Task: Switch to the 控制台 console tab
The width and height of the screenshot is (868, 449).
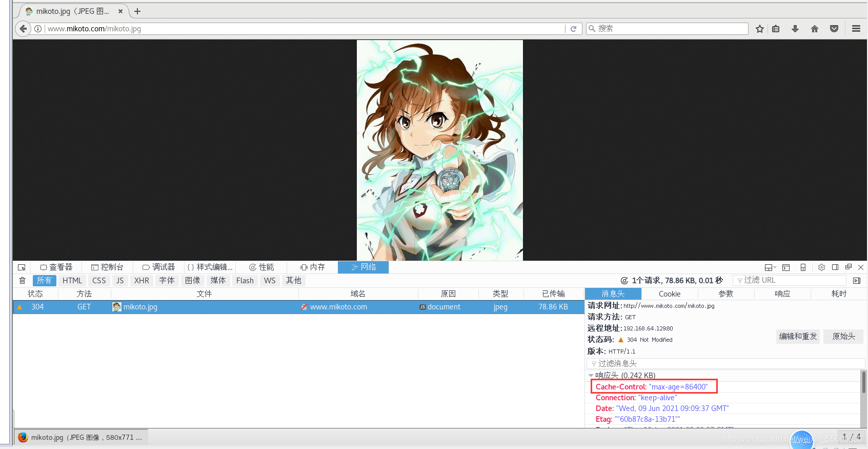Action: 107,267
